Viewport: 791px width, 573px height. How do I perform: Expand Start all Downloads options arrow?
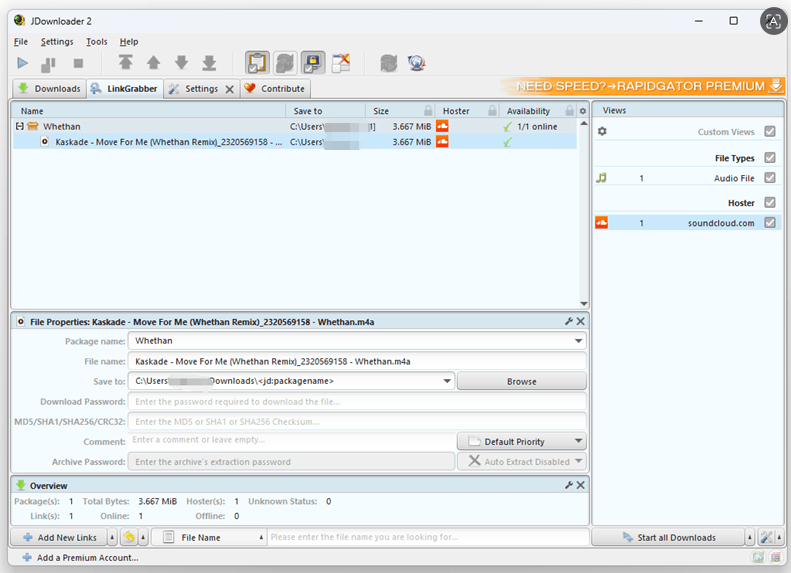pyautogui.click(x=750, y=537)
